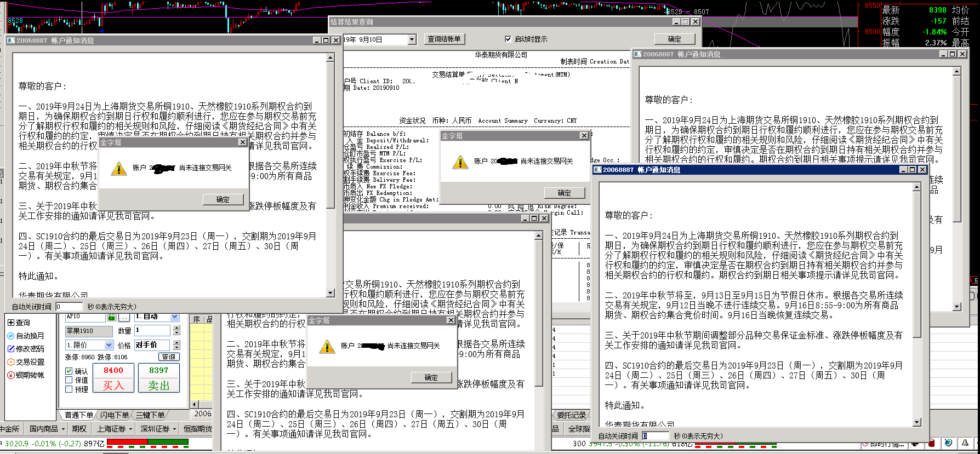Click the network globe status icon
980x454 pixels.
[948, 442]
